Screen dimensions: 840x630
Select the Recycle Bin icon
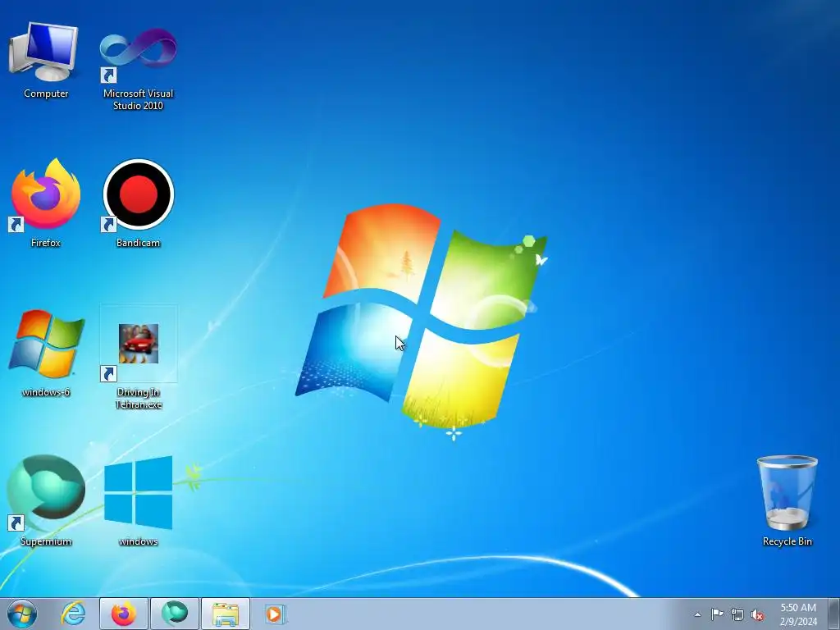coord(787,500)
